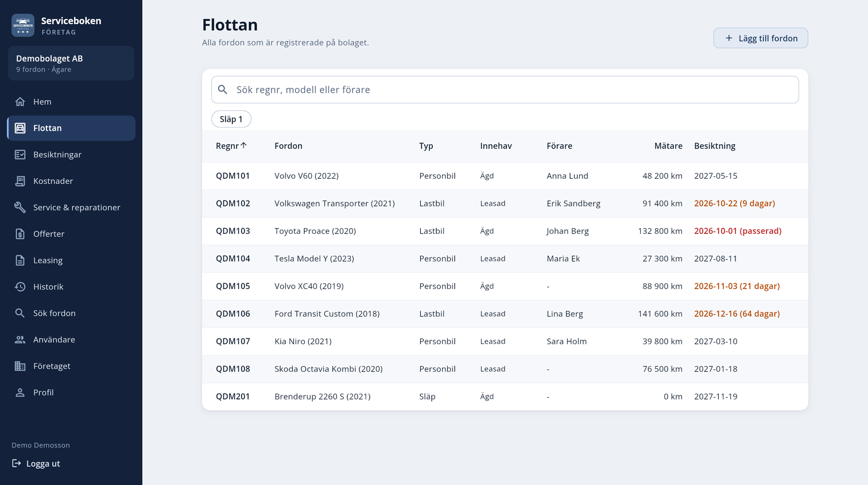This screenshot has width=868, height=485.
Task: Click the Lägg till fordon button
Action: tap(761, 38)
